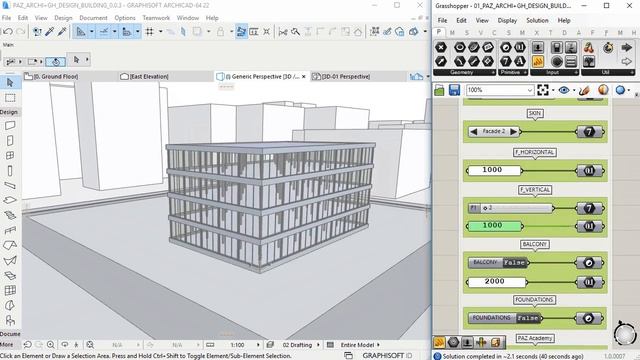
Task: Select the Integer parameter hexagon icon
Action: [506, 61]
